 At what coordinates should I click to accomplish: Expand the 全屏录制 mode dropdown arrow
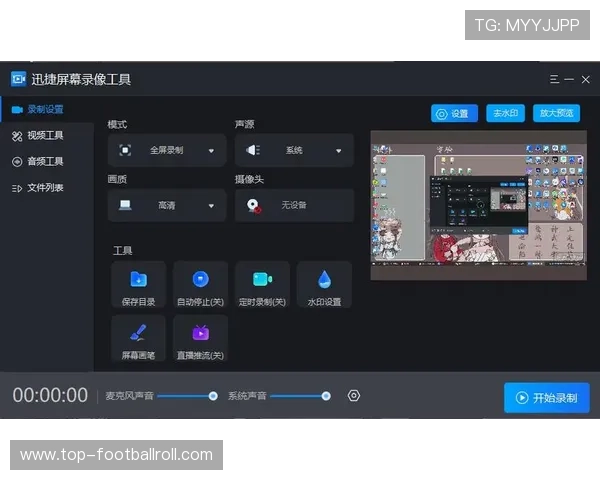(x=211, y=151)
